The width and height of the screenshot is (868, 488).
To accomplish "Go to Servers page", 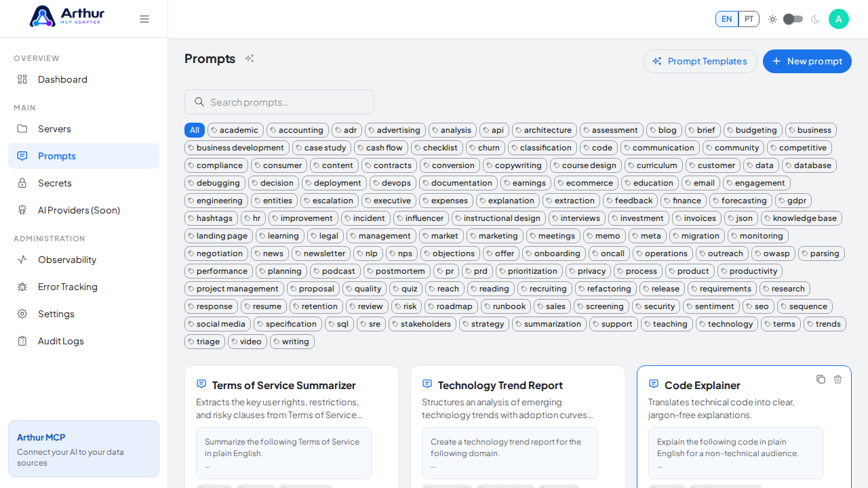I will 83,129.
